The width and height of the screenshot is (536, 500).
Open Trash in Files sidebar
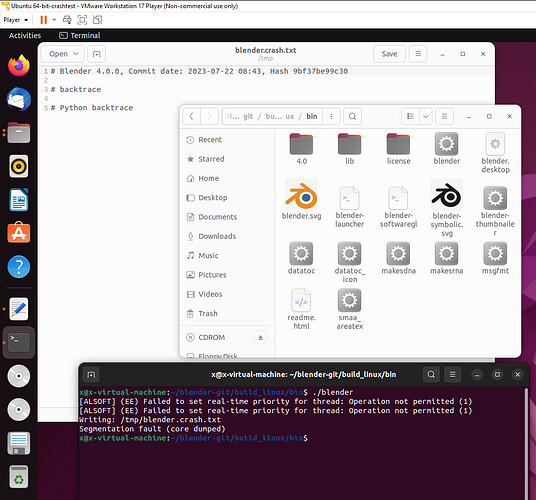click(x=227, y=313)
